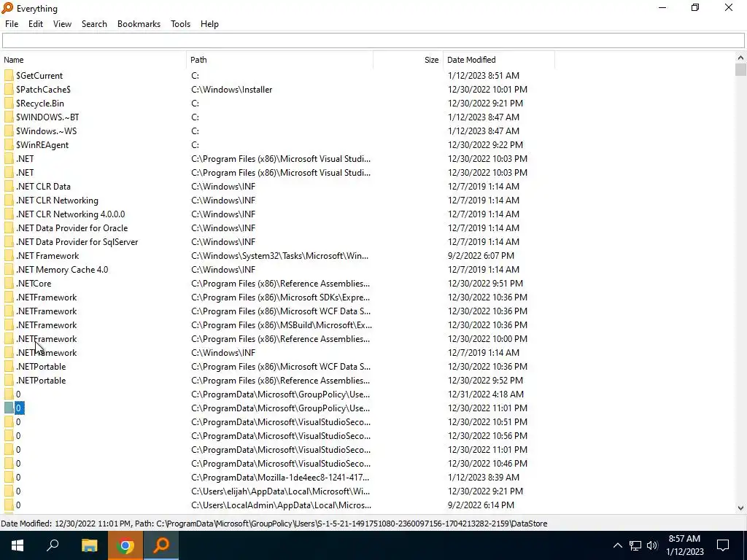This screenshot has width=747, height=560.
Task: Select .NETFramework in Microsoft SDKs path
Action: (46, 297)
